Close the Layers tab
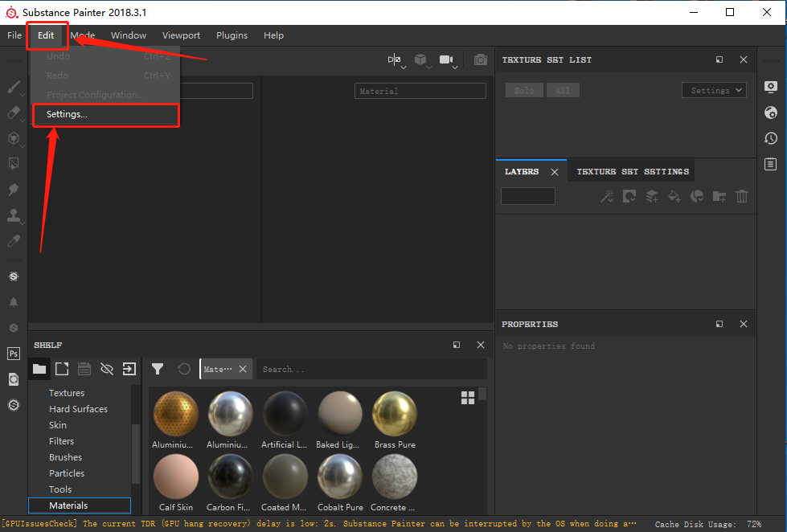This screenshot has width=787, height=532. tap(555, 172)
